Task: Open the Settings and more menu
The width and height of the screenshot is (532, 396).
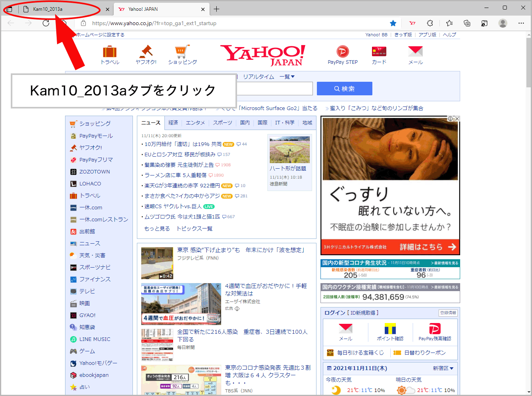Action: 521,23
